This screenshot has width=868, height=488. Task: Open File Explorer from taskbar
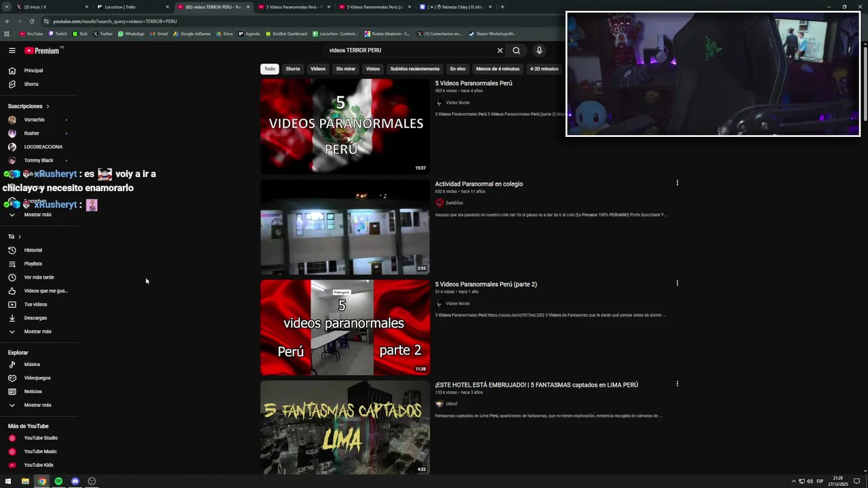[25, 481]
